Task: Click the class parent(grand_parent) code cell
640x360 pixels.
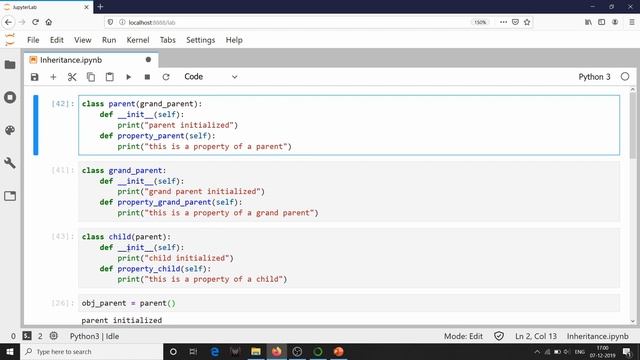Action: (349, 125)
